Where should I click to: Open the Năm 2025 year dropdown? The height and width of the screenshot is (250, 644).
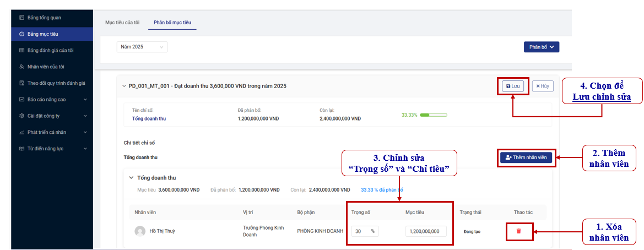click(x=142, y=47)
